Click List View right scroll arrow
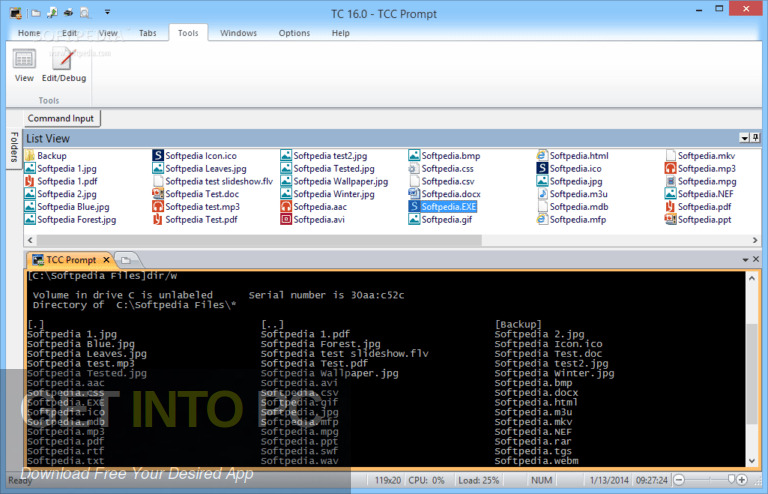This screenshot has height=494, width=768. (755, 240)
